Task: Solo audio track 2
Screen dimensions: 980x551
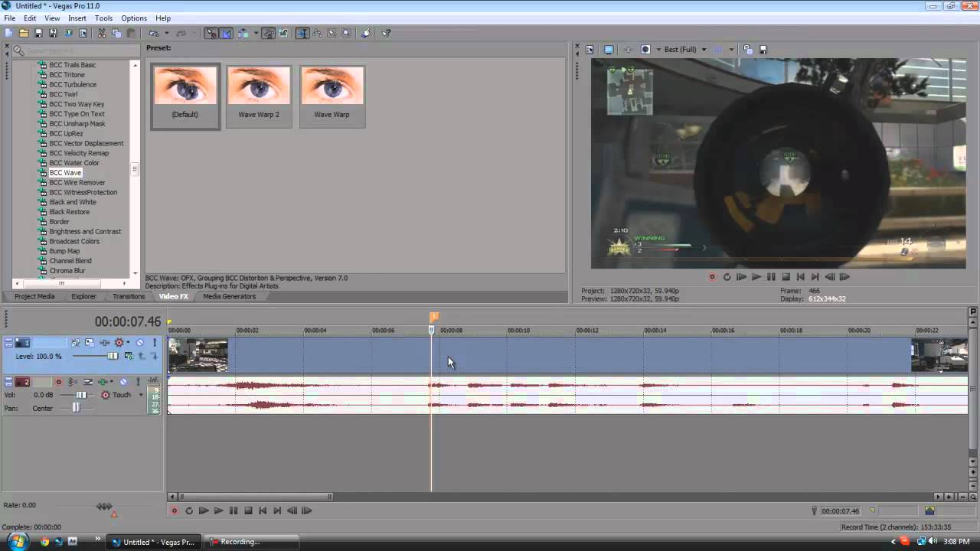Action: (x=138, y=382)
